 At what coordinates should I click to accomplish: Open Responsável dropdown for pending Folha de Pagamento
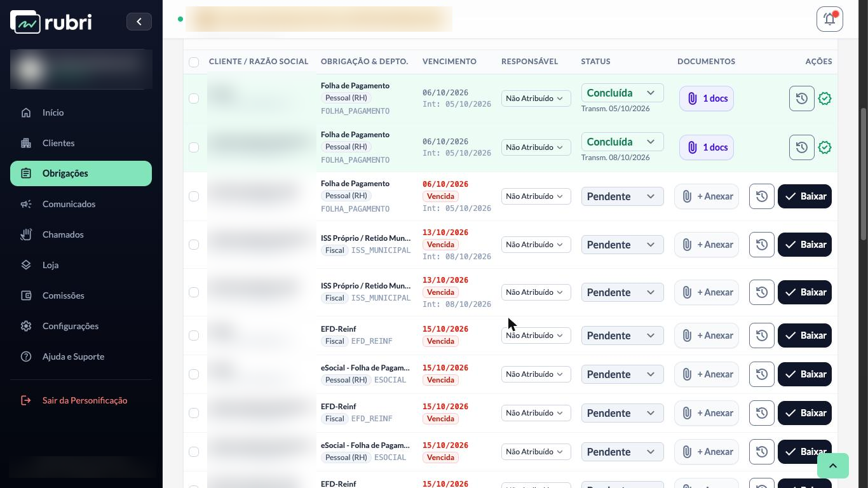536,196
